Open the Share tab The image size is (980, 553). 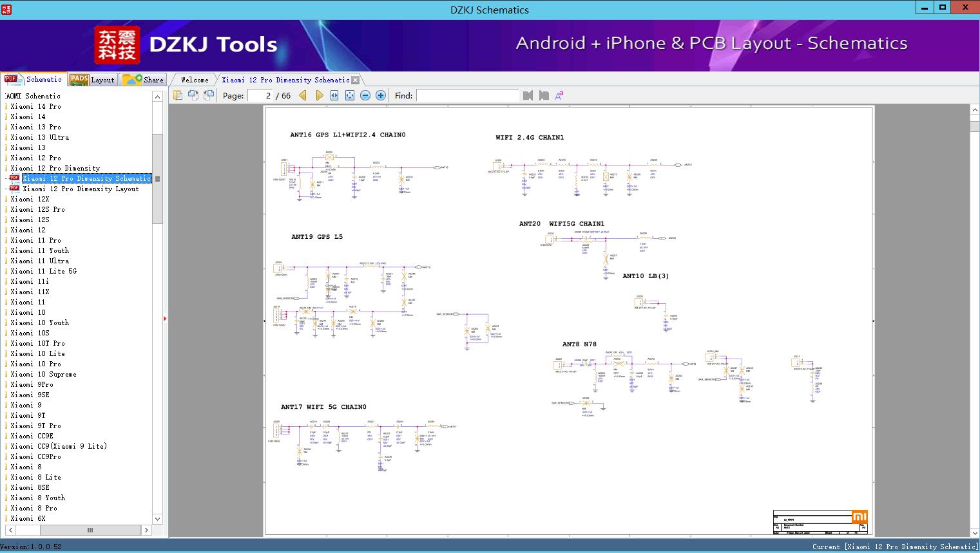(144, 80)
